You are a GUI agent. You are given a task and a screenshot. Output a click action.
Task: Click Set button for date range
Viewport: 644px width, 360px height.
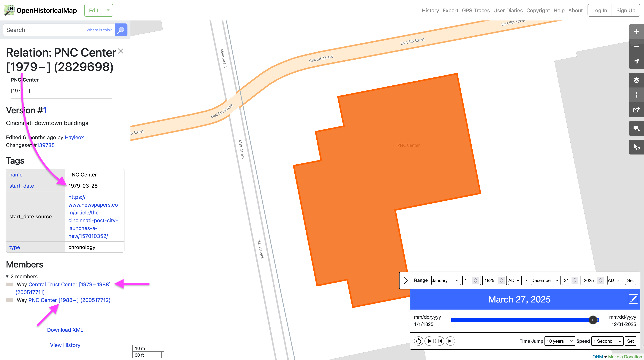(x=630, y=280)
